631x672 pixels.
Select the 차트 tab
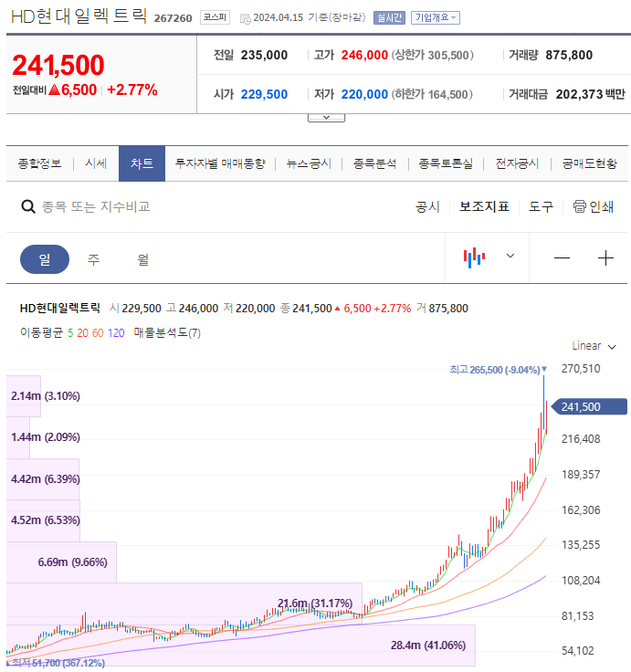coord(142,163)
